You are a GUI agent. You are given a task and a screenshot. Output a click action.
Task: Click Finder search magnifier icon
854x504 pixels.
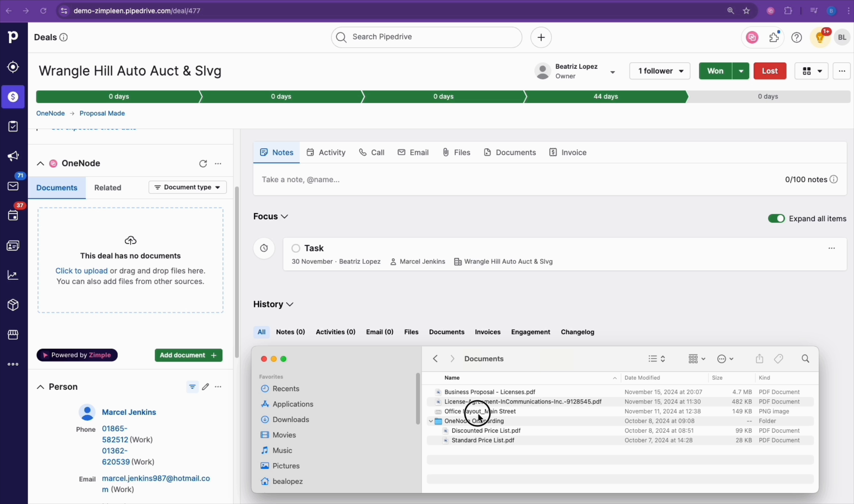point(805,359)
